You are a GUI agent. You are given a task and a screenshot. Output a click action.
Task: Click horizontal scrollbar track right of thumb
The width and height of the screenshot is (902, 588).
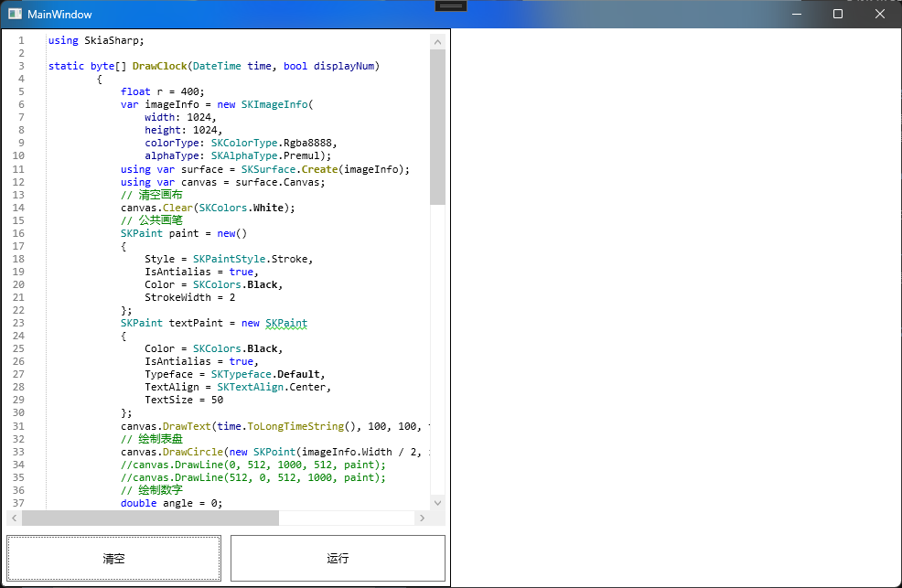pyautogui.click(x=348, y=519)
